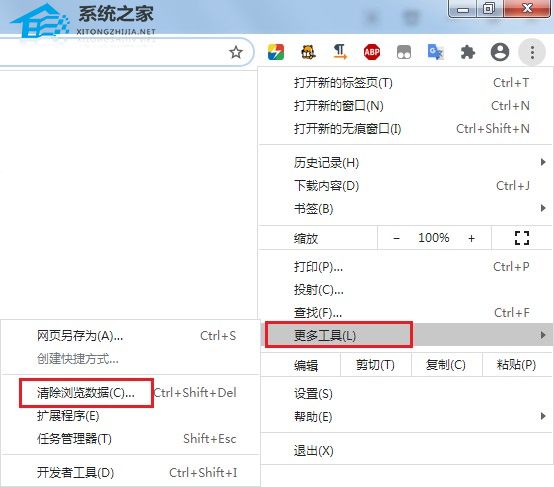Click the 粘贴(P) button
This screenshot has width=554, height=487.
[x=517, y=365]
